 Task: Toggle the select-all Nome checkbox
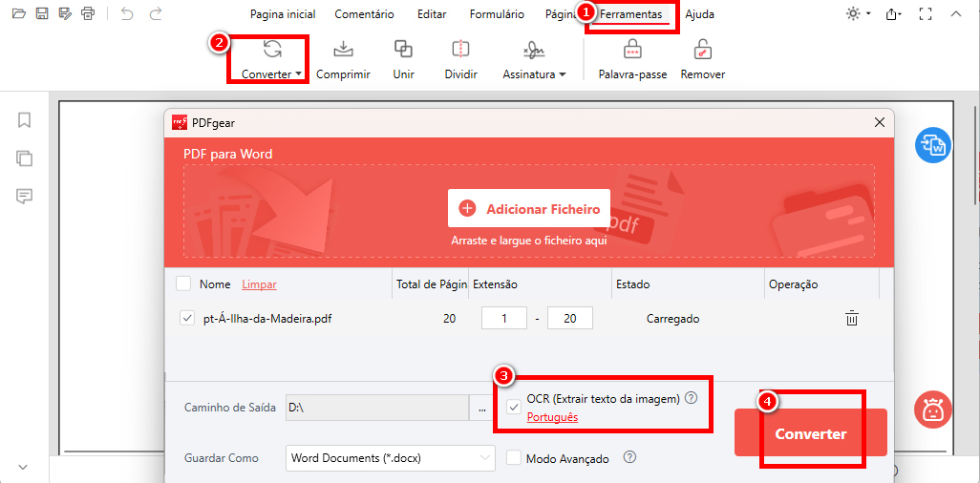point(183,284)
